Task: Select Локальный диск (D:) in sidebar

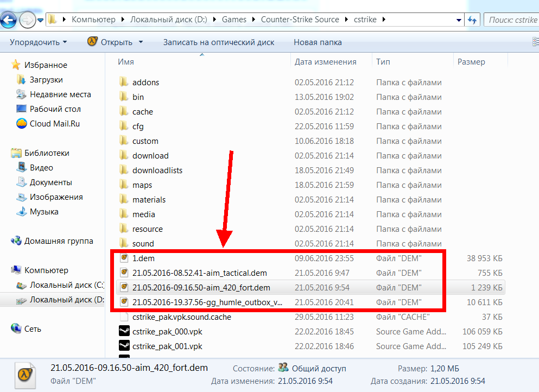Action: coord(52,300)
